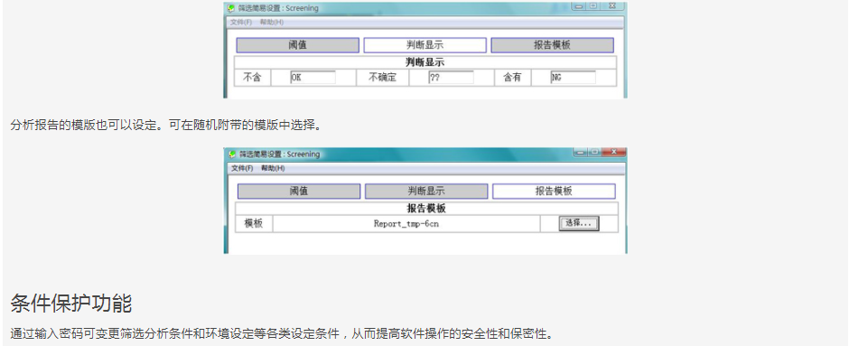Click the 判断显示 section header in upper window

pos(425,62)
